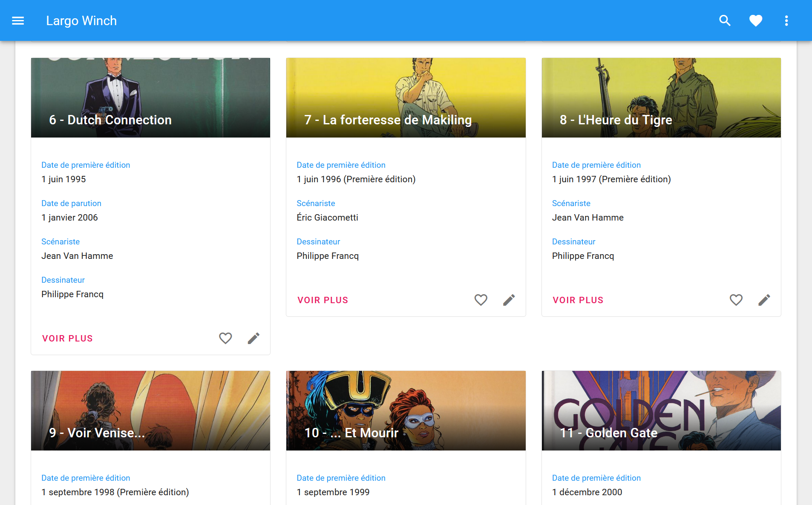Favorite L'Heure du Tigre album
The image size is (812, 505).
(x=736, y=300)
